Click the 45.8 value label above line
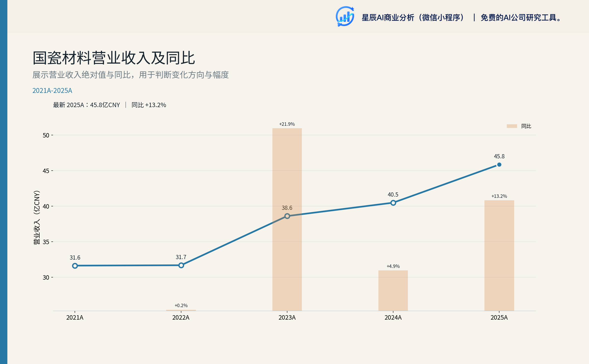 coord(499,156)
